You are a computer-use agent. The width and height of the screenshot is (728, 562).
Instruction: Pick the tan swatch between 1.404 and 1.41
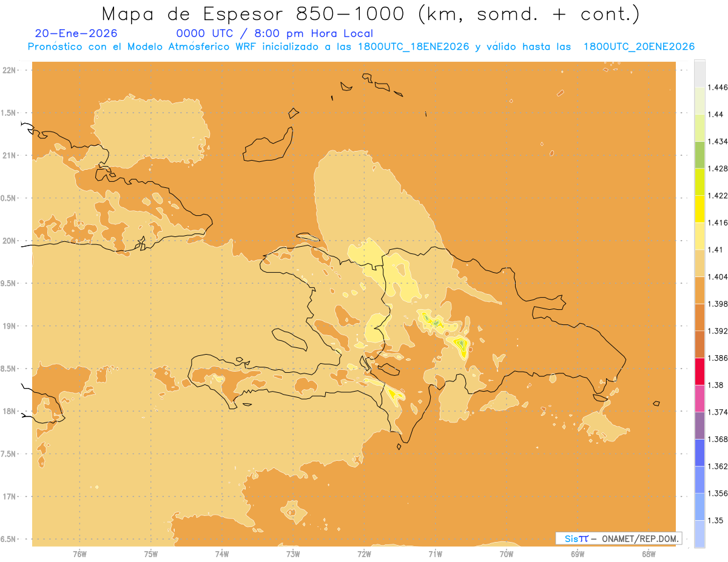pos(699,263)
